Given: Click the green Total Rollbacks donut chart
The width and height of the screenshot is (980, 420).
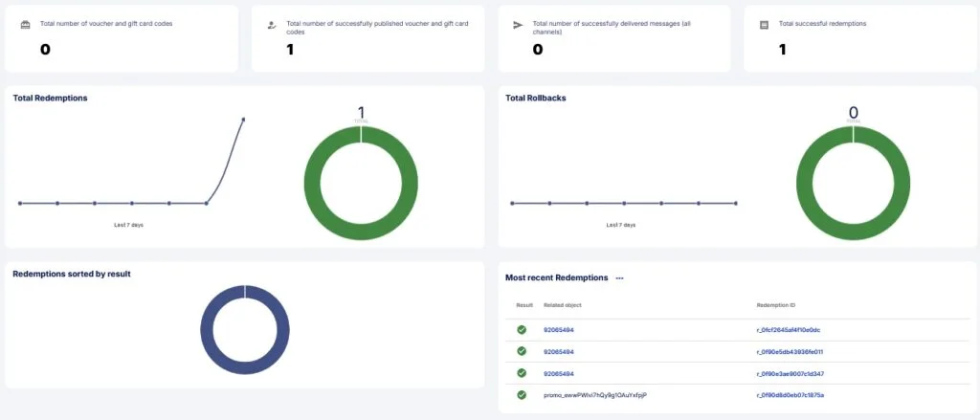Looking at the screenshot, I should [853, 183].
